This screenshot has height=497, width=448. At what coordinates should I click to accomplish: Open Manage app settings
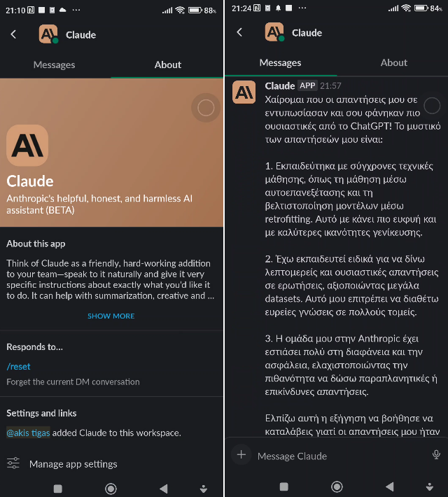(x=73, y=464)
